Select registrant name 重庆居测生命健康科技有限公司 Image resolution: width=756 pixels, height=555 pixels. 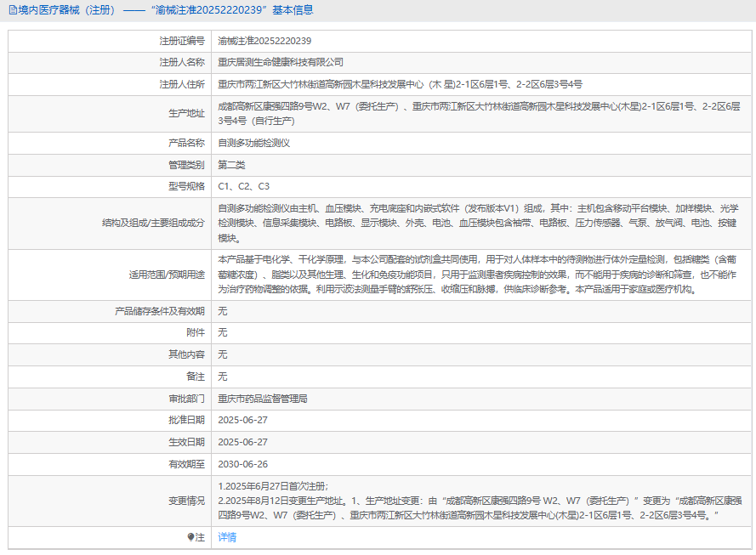pyautogui.click(x=281, y=62)
